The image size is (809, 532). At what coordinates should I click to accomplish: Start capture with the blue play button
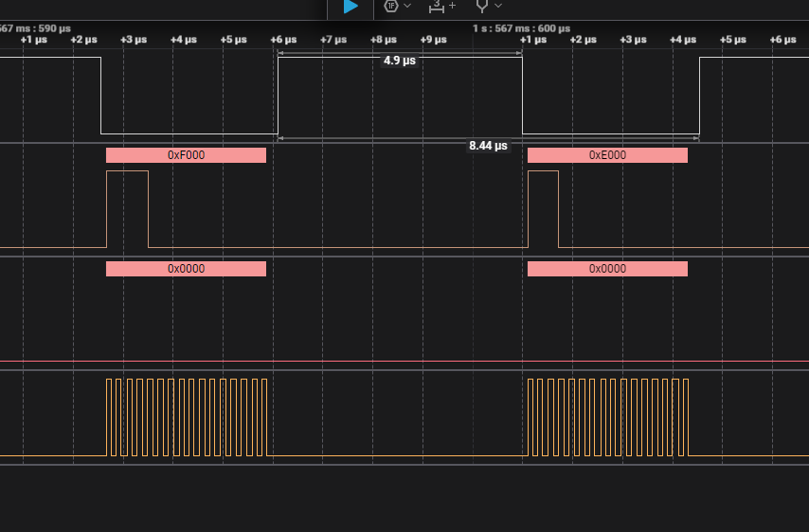coord(351,7)
